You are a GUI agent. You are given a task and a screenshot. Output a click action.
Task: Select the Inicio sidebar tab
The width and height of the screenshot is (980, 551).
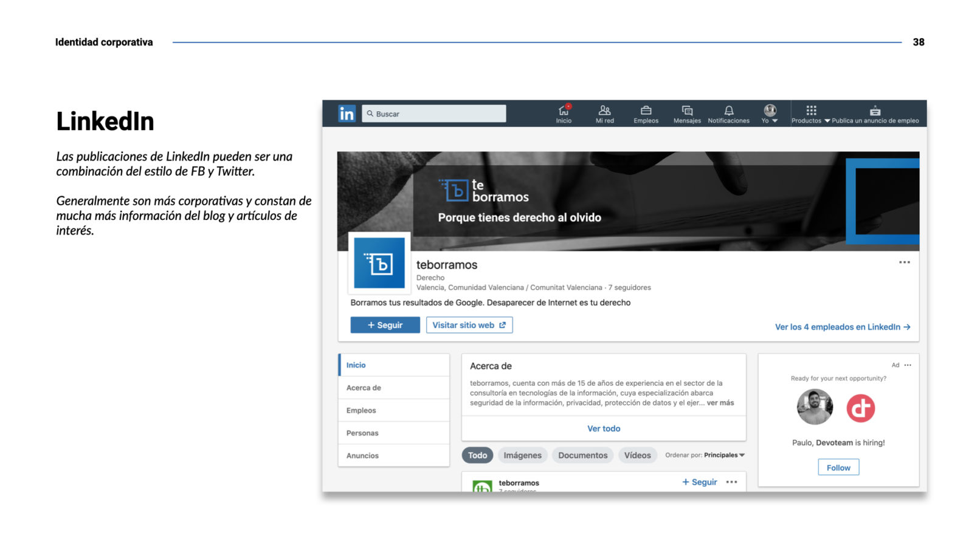(x=394, y=365)
